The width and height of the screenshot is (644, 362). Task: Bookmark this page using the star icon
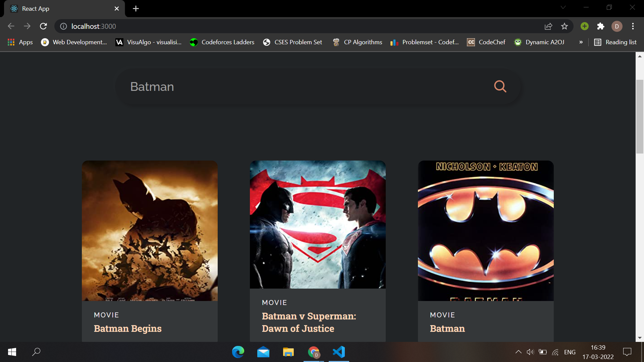[x=564, y=26]
